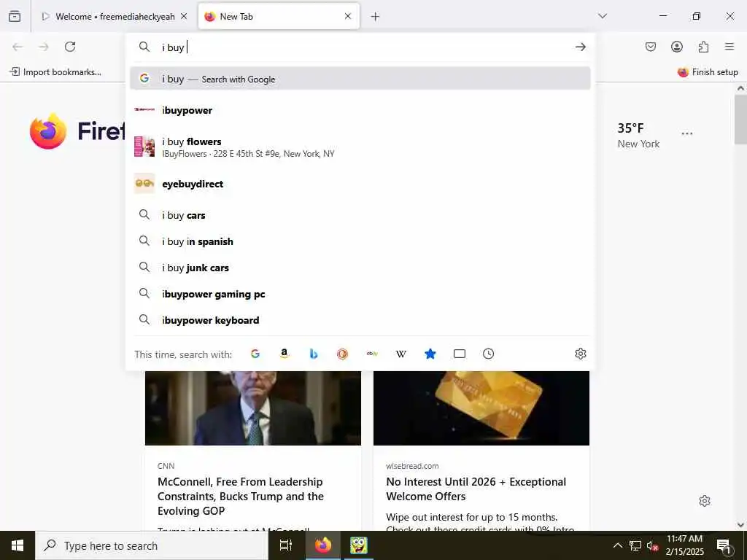Go back to the previous page
The image size is (747, 560).
18,47
